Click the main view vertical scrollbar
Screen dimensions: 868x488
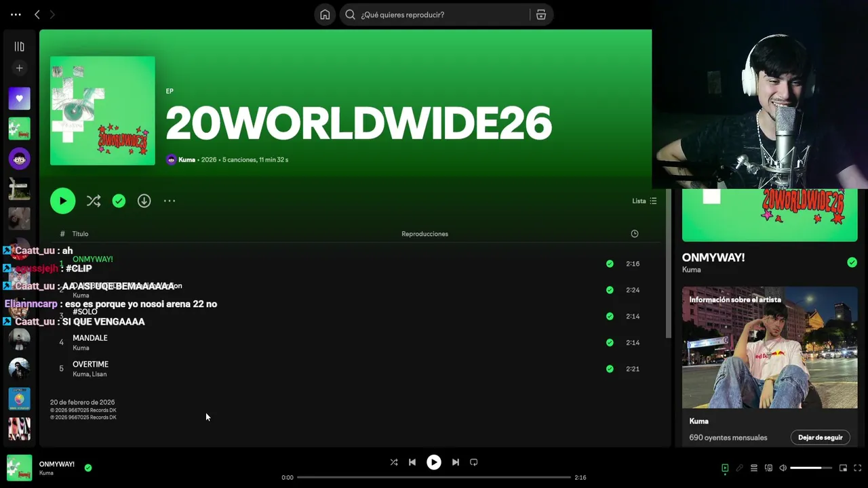click(x=668, y=264)
